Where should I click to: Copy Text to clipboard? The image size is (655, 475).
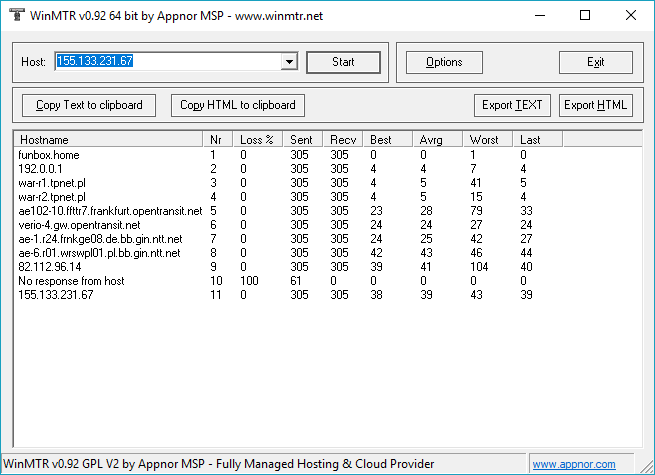tap(89, 105)
